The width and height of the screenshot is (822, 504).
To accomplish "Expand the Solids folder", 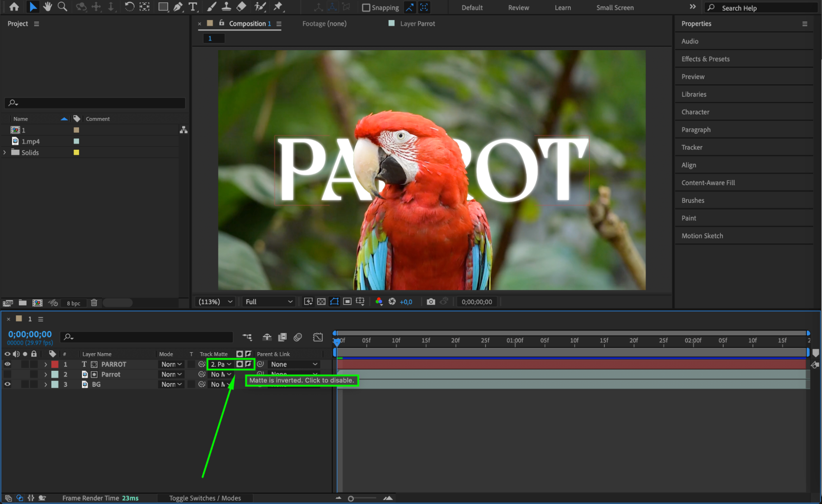I will pos(5,153).
